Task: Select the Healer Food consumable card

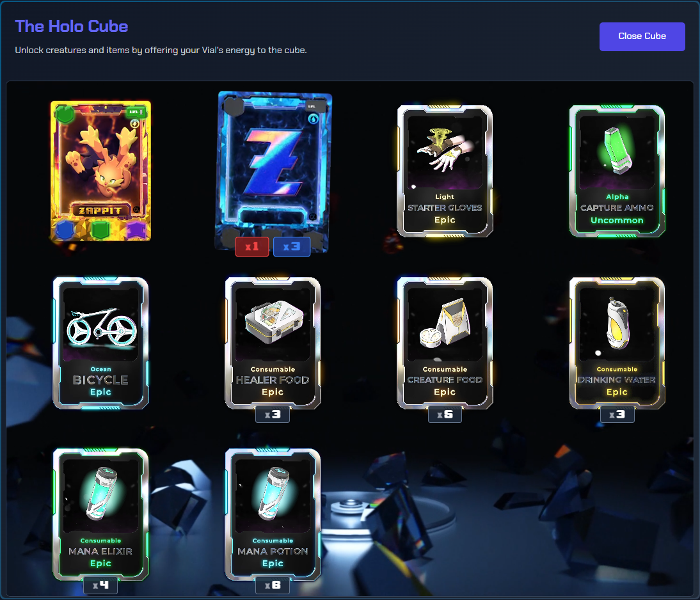Action: click(x=273, y=343)
